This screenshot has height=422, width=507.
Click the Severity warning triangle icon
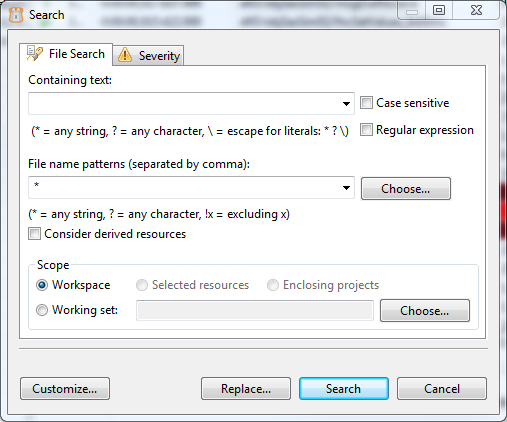tap(125, 55)
